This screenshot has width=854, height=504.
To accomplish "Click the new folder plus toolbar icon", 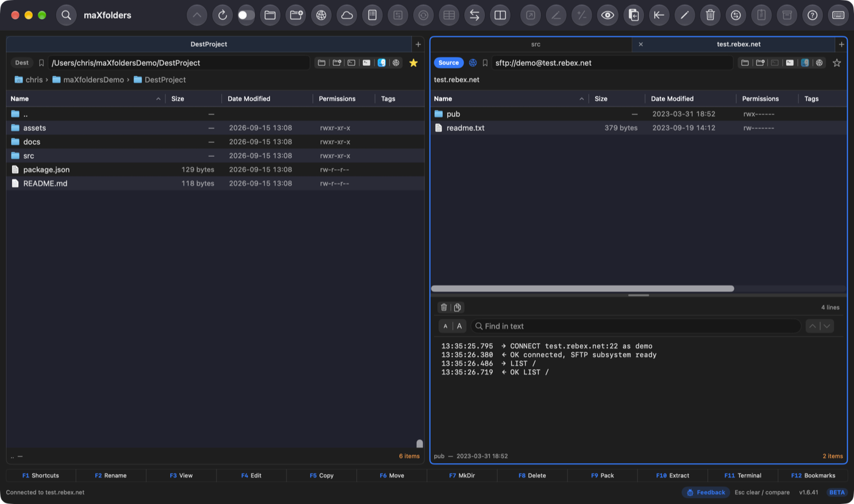I will [296, 15].
